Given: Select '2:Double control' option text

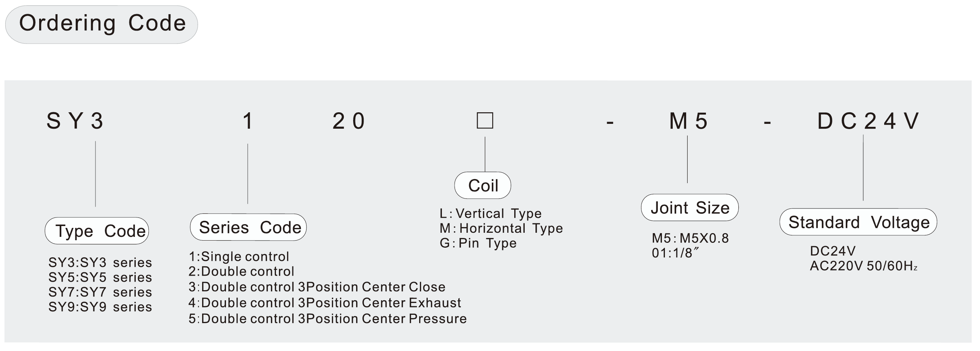Looking at the screenshot, I should (241, 272).
